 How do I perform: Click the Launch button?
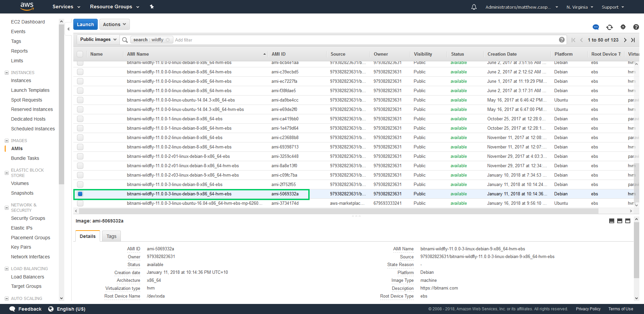tap(85, 24)
